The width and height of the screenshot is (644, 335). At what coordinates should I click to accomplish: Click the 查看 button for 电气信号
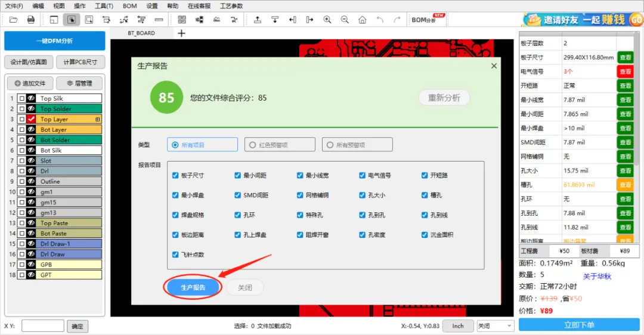pyautogui.click(x=625, y=72)
